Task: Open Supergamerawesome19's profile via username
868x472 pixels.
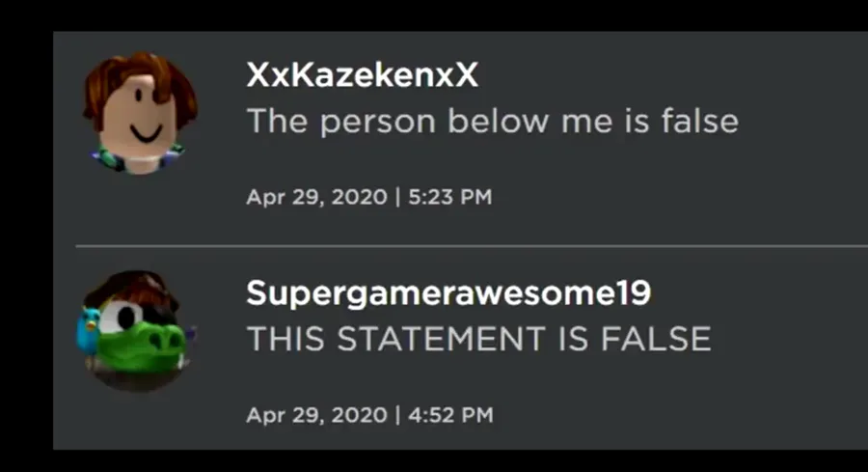Action: click(x=448, y=293)
